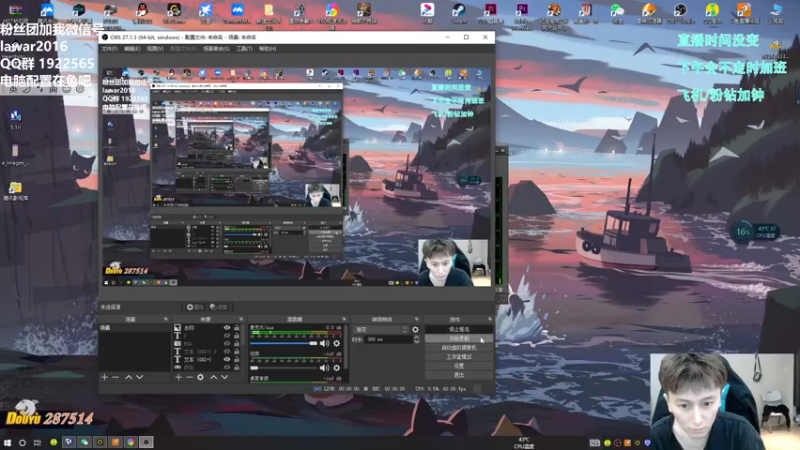Move source up with up arrow
Screen dimensions: 800x450
coord(213,377)
